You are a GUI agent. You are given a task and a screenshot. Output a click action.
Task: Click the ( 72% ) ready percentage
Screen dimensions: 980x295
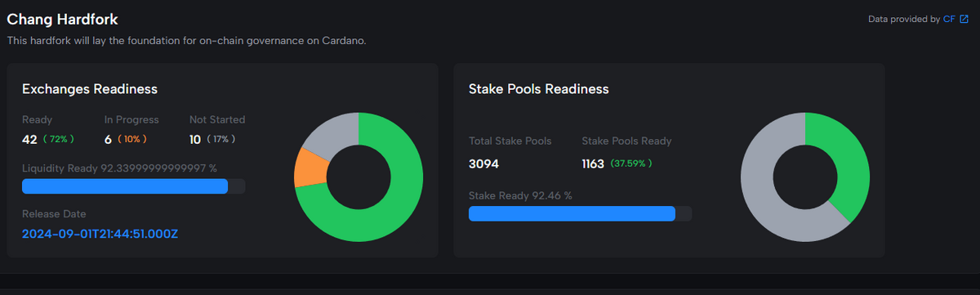[x=58, y=140]
